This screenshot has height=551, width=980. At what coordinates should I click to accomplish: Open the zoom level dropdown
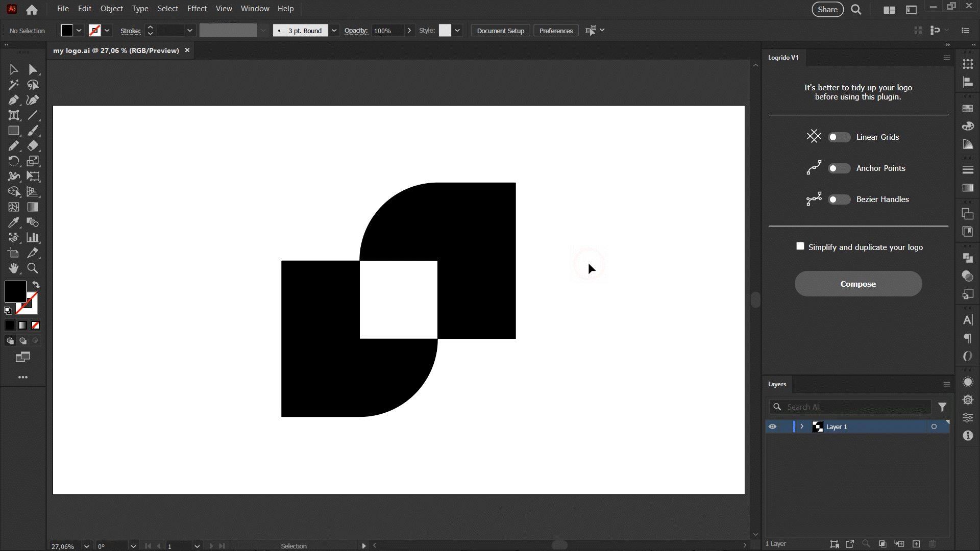(87, 546)
